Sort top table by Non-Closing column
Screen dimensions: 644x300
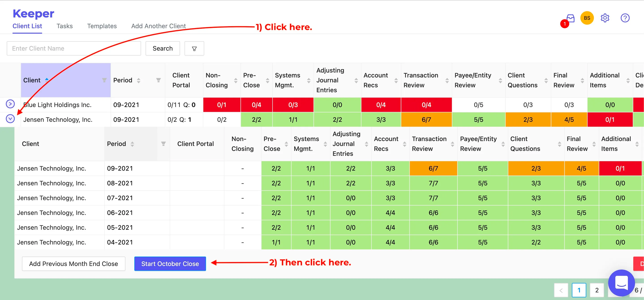(236, 81)
